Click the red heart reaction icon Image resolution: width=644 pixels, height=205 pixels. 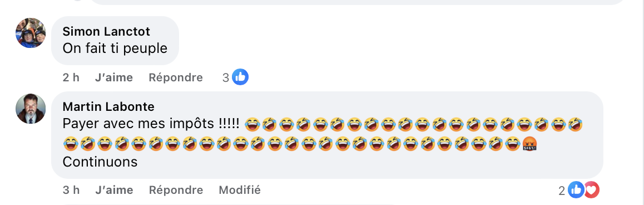592,190
